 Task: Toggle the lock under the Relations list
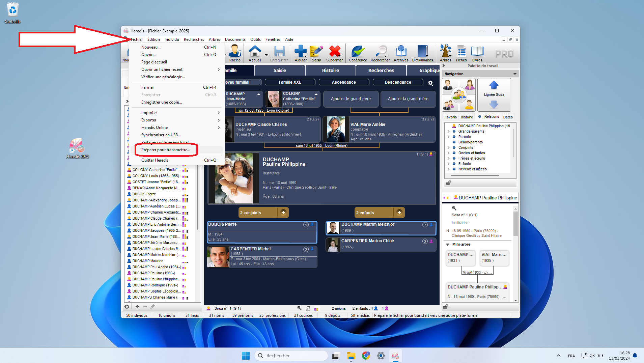coord(448,183)
